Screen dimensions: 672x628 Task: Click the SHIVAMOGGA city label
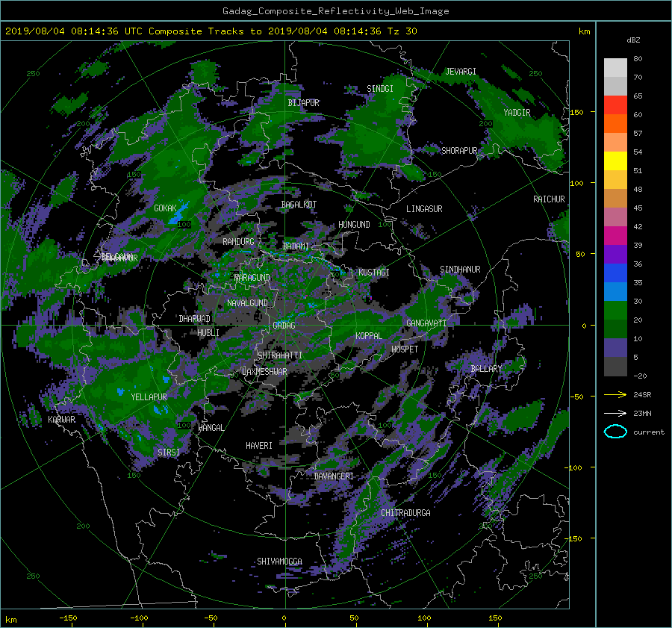tap(279, 562)
